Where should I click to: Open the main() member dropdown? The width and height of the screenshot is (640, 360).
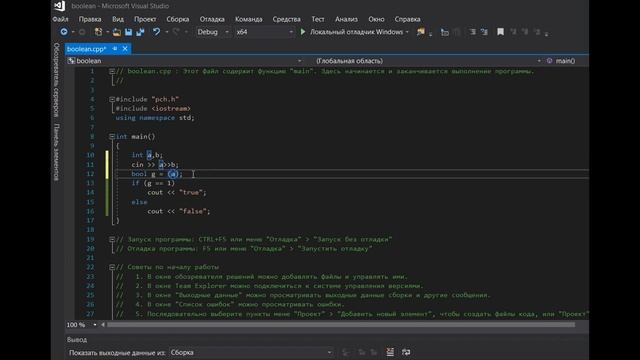[565, 61]
